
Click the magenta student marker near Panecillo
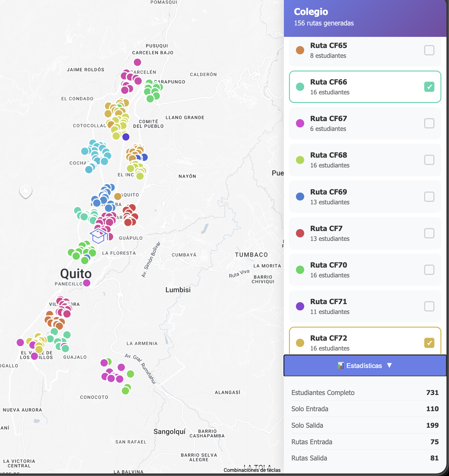[87, 283]
